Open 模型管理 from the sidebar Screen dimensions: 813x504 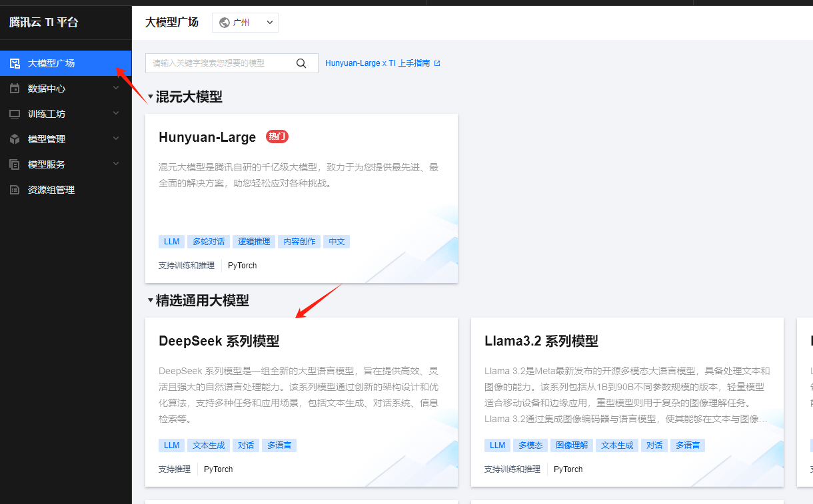(44, 138)
